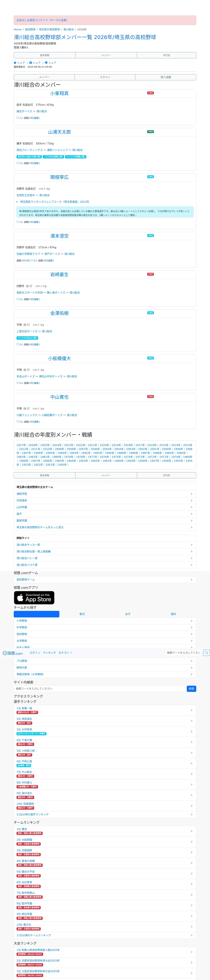
Task: Open 滑川総合サッカー部 row chevron
Action: [x=191, y=545]
